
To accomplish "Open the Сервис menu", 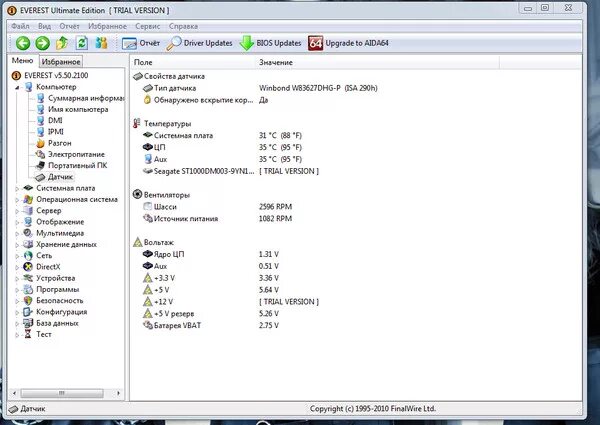I will pos(147,26).
